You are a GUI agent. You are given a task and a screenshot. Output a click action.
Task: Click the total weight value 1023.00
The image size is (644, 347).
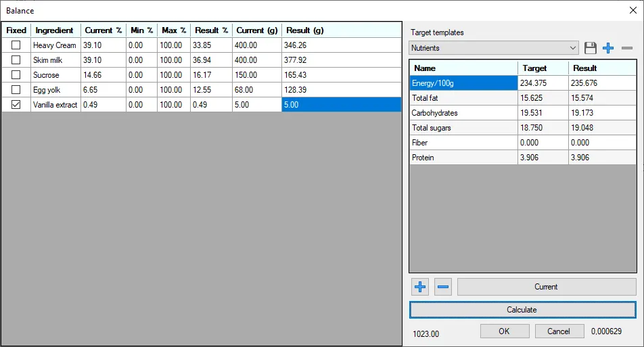pyautogui.click(x=426, y=334)
